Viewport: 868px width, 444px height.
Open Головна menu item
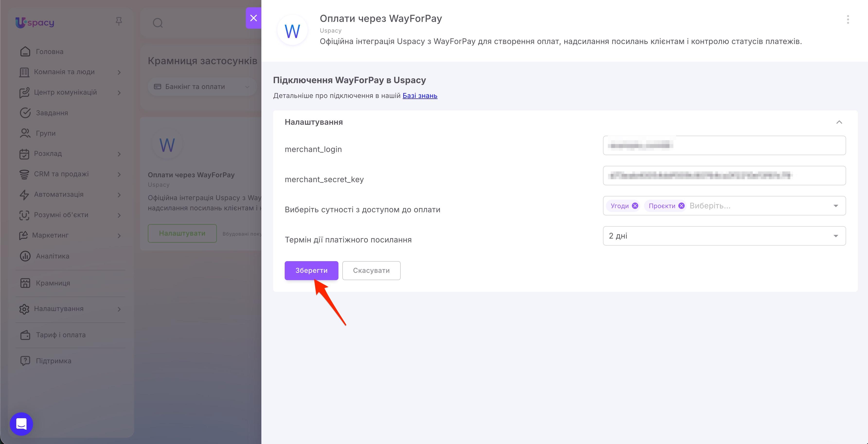point(50,52)
